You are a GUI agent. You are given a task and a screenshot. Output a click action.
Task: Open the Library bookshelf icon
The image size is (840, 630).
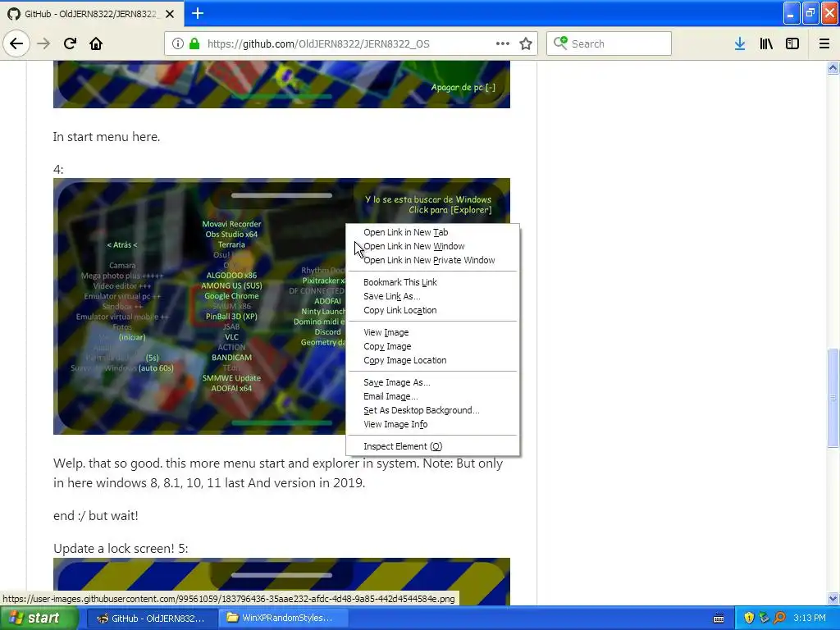click(x=766, y=43)
